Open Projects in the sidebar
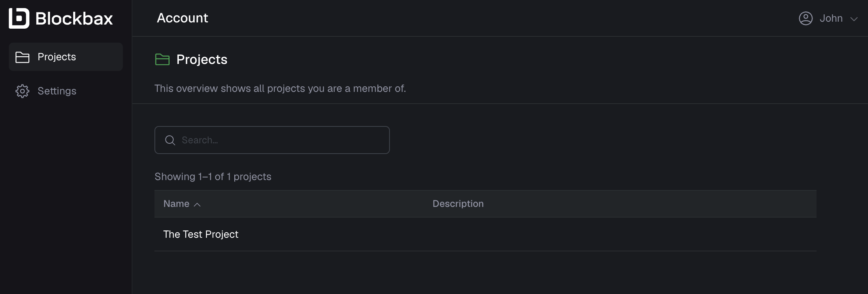 coord(66,57)
